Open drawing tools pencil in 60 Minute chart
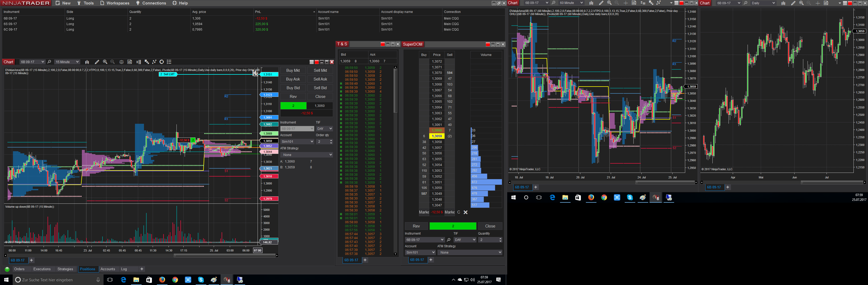The height and width of the screenshot is (285, 868). click(x=601, y=3)
